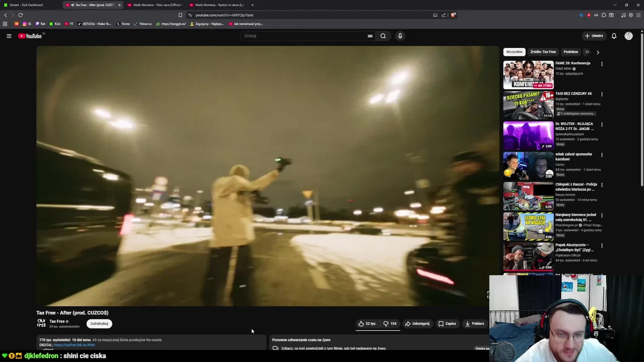
Task: Click the Tax Free - After video title
Action: click(72, 313)
